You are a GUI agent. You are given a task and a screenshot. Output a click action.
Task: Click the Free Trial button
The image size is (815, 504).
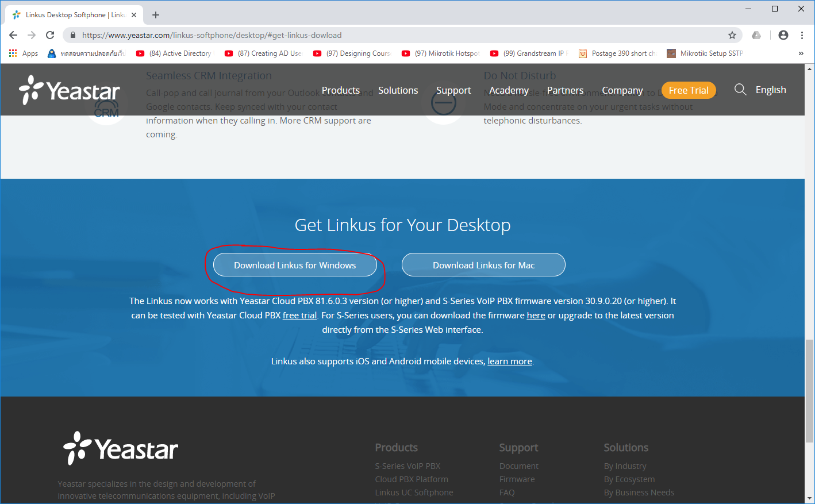(689, 90)
